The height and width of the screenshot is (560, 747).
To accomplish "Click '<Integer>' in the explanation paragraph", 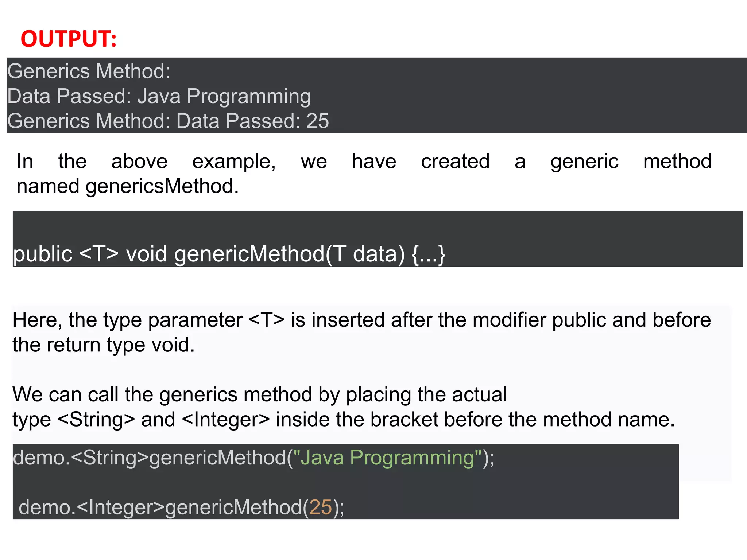I will [226, 420].
